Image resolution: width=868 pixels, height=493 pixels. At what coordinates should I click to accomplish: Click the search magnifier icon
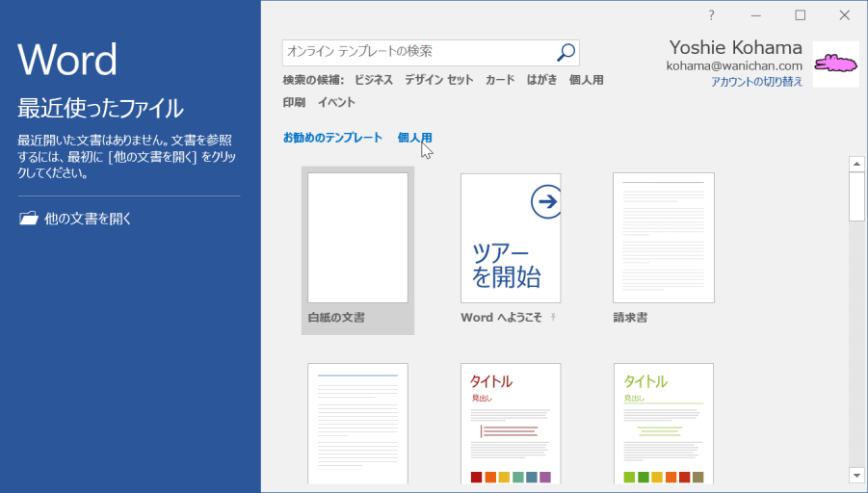(566, 53)
